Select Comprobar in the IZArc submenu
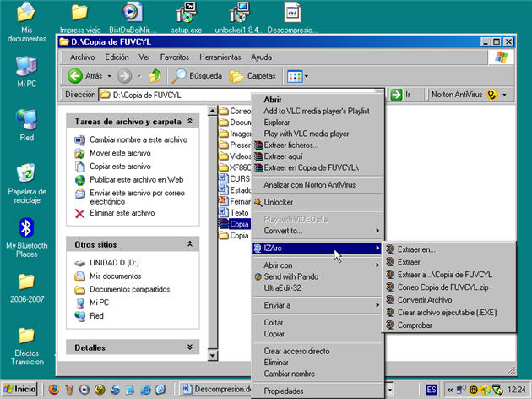The image size is (532, 399). click(414, 325)
